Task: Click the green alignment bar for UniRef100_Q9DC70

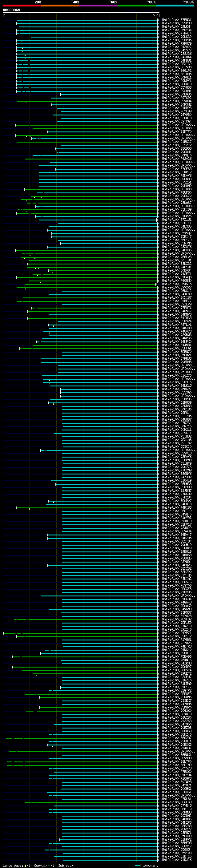Action: point(95,196)
